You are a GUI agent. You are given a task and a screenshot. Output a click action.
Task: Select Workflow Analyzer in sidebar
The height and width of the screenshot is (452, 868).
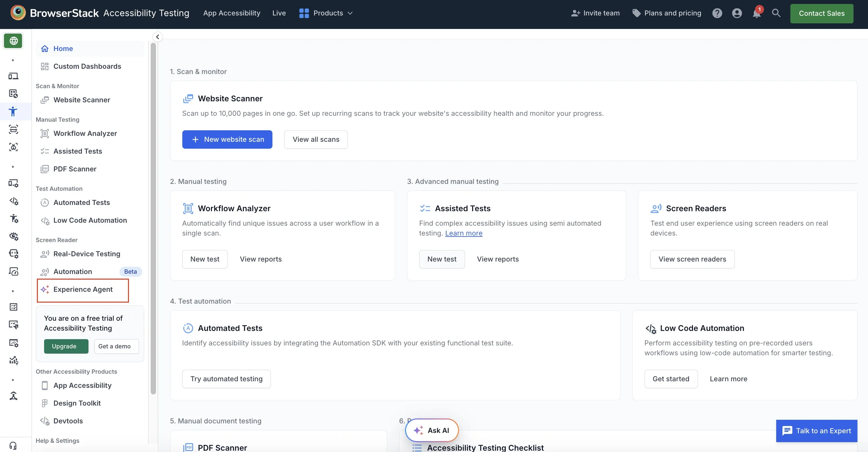[89, 133]
